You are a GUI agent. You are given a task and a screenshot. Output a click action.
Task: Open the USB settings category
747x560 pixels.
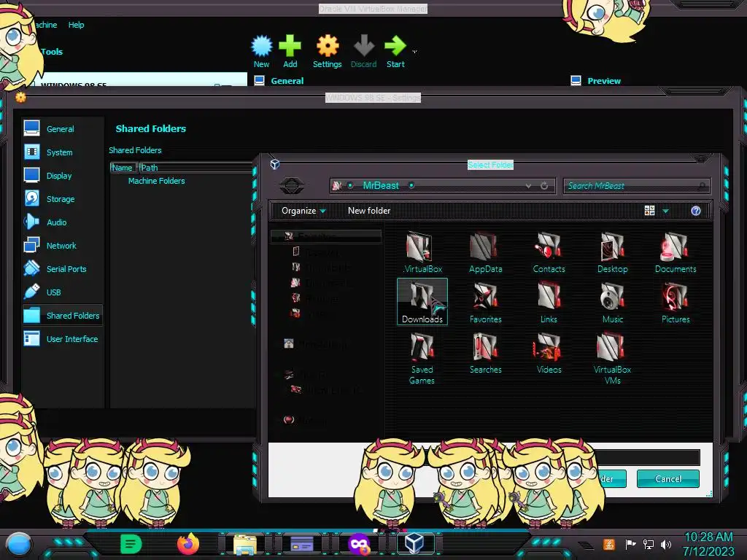pyautogui.click(x=63, y=292)
